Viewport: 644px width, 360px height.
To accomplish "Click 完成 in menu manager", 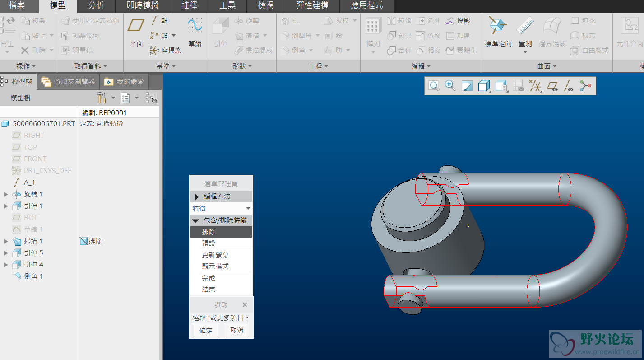I will pyautogui.click(x=221, y=278).
